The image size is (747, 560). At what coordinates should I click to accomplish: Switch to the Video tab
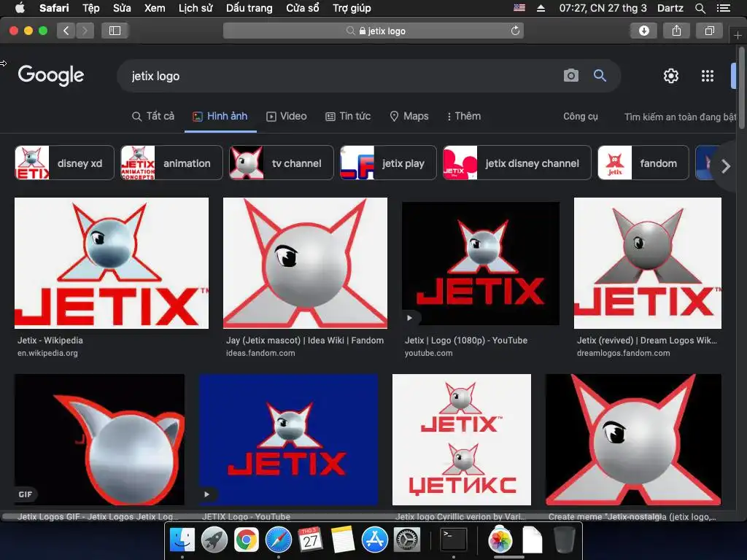(x=286, y=116)
